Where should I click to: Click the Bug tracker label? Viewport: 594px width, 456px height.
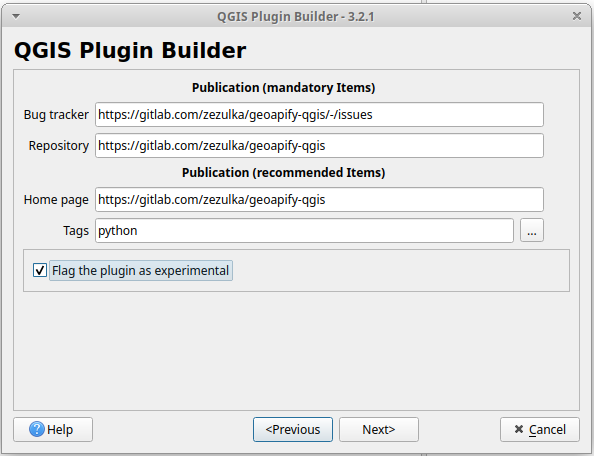click(x=56, y=114)
